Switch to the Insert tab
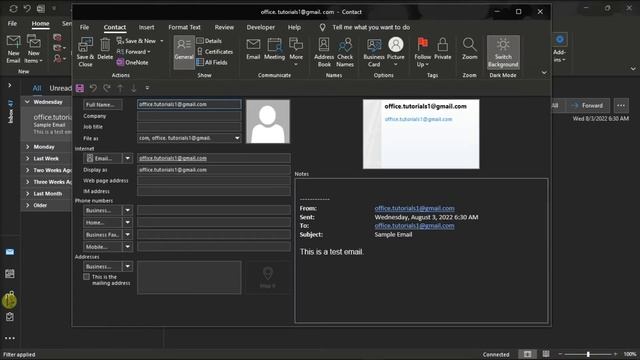The image size is (640, 360). click(146, 27)
